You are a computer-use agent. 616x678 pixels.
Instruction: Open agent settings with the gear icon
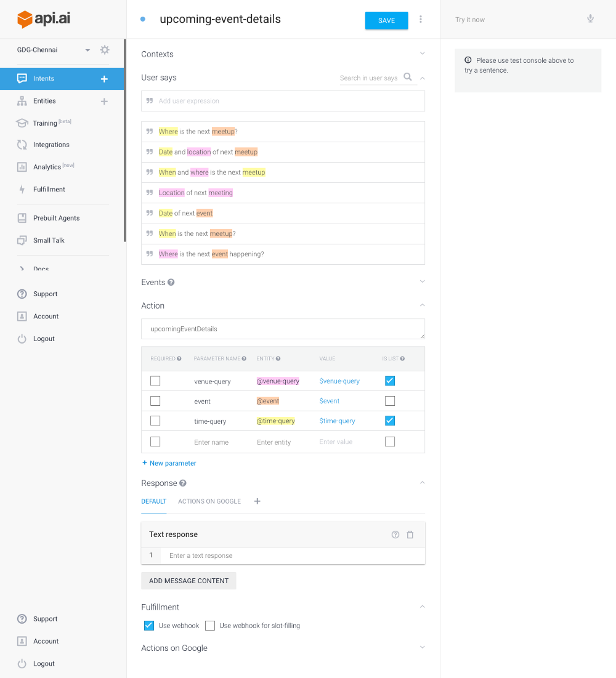105,50
